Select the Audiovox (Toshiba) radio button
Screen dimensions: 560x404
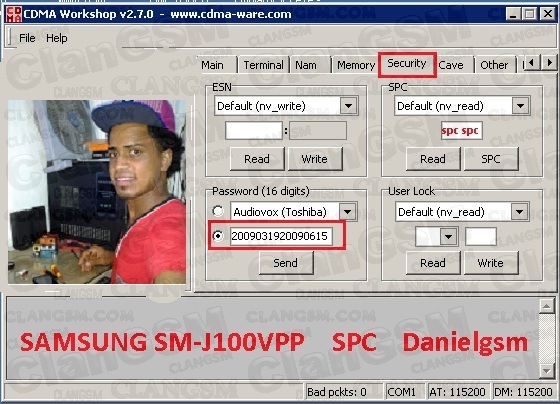tap(218, 211)
